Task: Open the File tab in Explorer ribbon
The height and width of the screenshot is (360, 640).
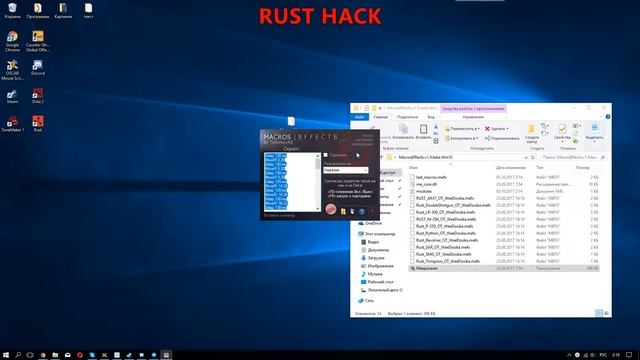Action: tap(360, 117)
